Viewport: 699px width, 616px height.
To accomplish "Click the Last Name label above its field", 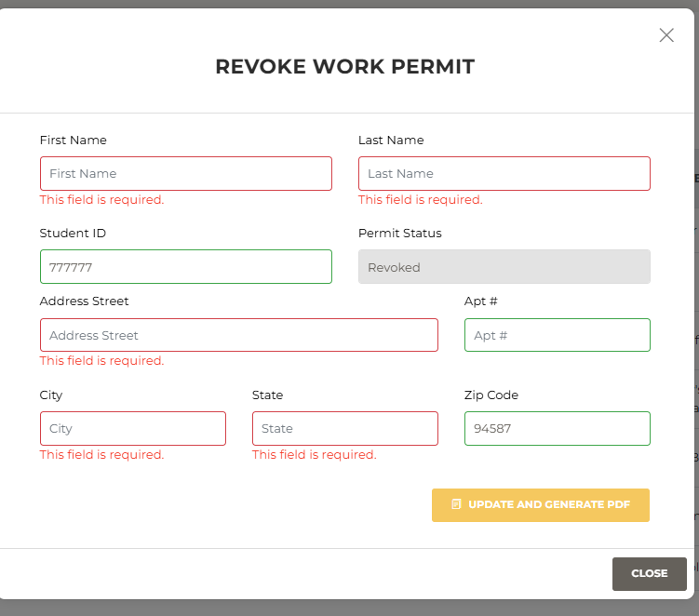I will point(391,140).
